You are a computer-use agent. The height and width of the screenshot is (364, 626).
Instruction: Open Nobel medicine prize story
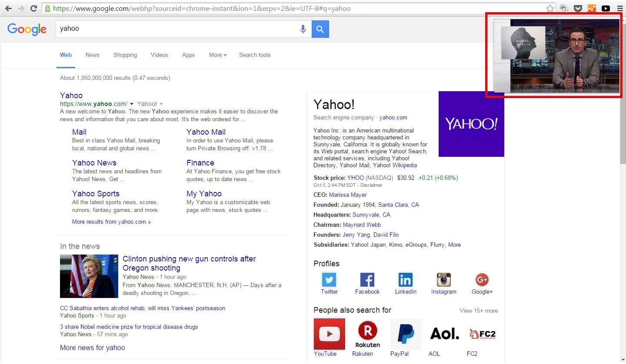pyautogui.click(x=129, y=327)
